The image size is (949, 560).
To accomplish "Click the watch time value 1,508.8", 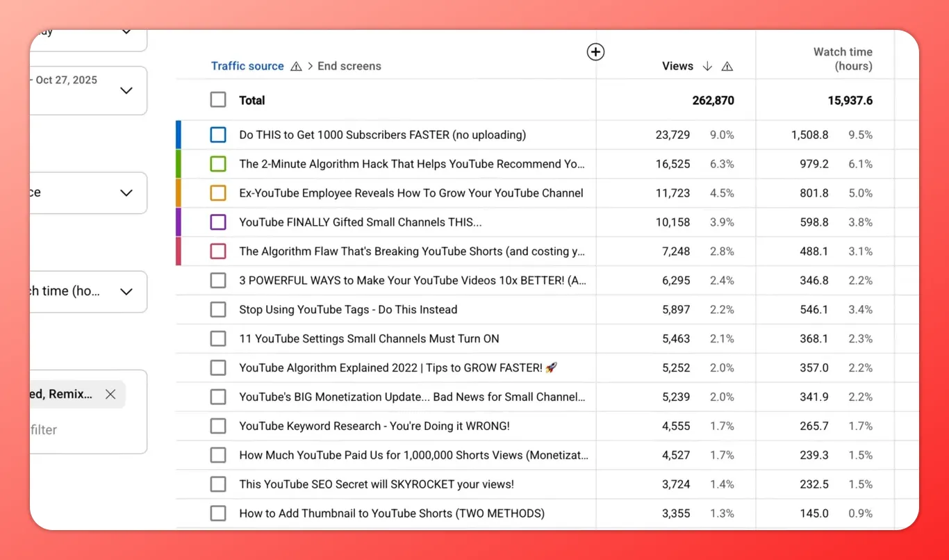I will 809,135.
